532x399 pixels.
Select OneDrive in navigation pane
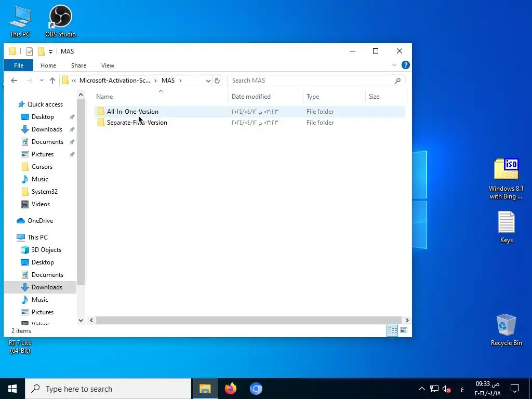[41, 221]
